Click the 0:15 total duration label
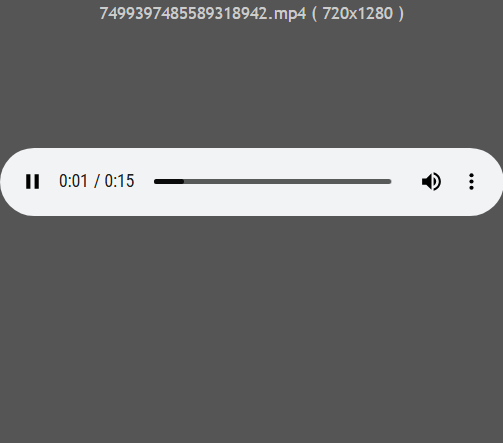Image resolution: width=503 pixels, height=443 pixels. (119, 181)
